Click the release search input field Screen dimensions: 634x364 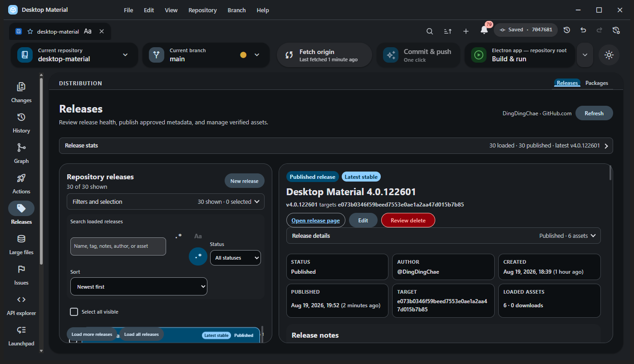[x=118, y=246]
